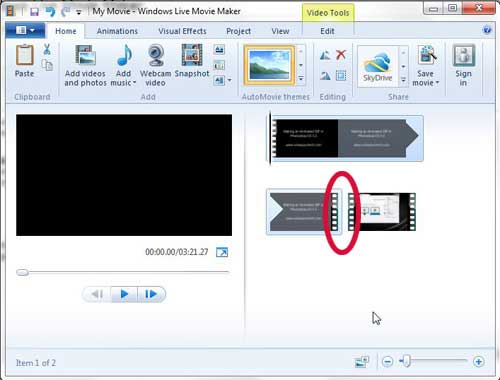Screen dimensions: 500x380
Task: Click the scissors Cut icon
Action: (47, 49)
